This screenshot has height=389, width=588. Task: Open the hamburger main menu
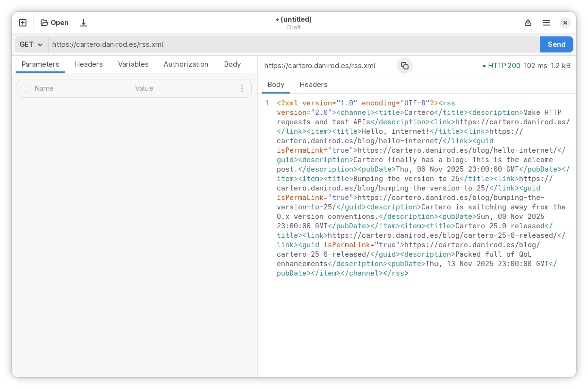click(x=546, y=22)
